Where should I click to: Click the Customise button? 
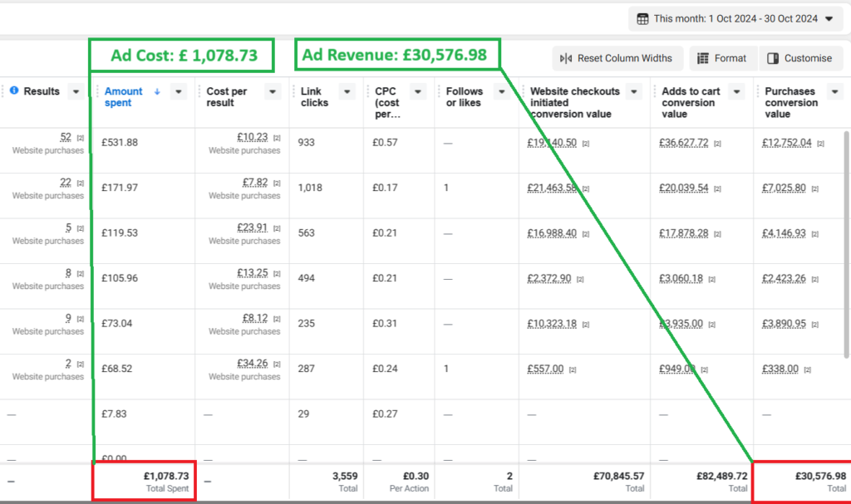(x=800, y=58)
